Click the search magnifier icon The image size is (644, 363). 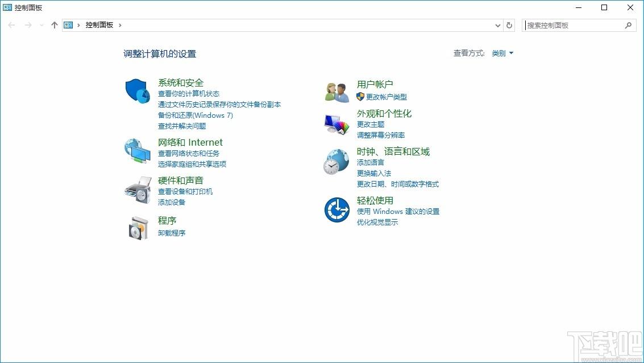[628, 25]
